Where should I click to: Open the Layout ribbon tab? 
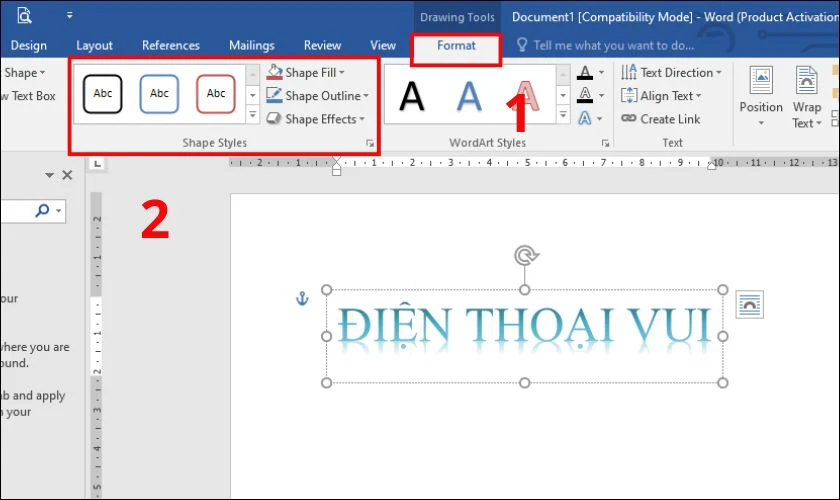(94, 46)
